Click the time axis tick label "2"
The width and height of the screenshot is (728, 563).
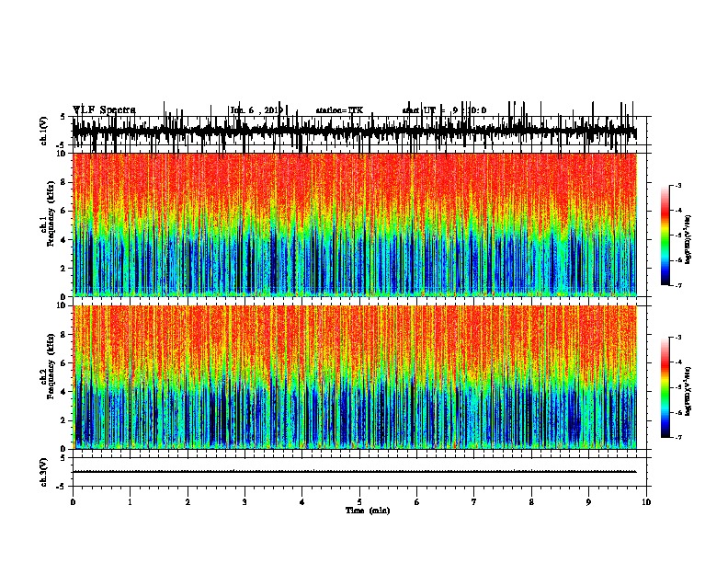188,502
